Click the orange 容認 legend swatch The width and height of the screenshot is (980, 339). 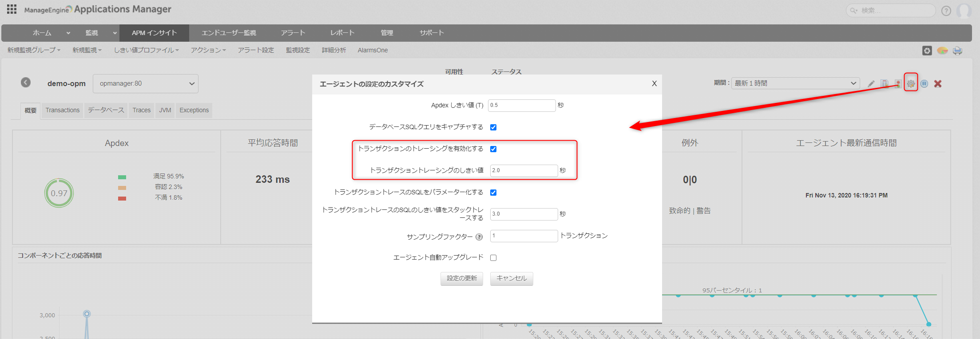[x=122, y=188]
